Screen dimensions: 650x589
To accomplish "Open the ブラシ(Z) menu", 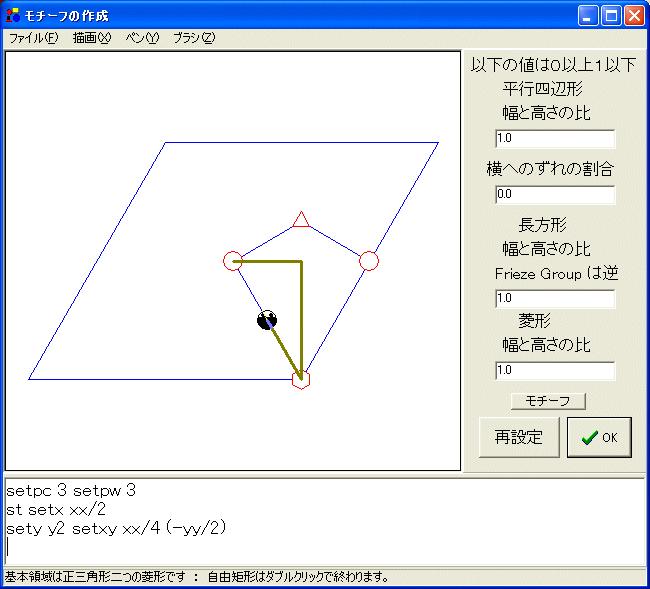I will 194,38.
